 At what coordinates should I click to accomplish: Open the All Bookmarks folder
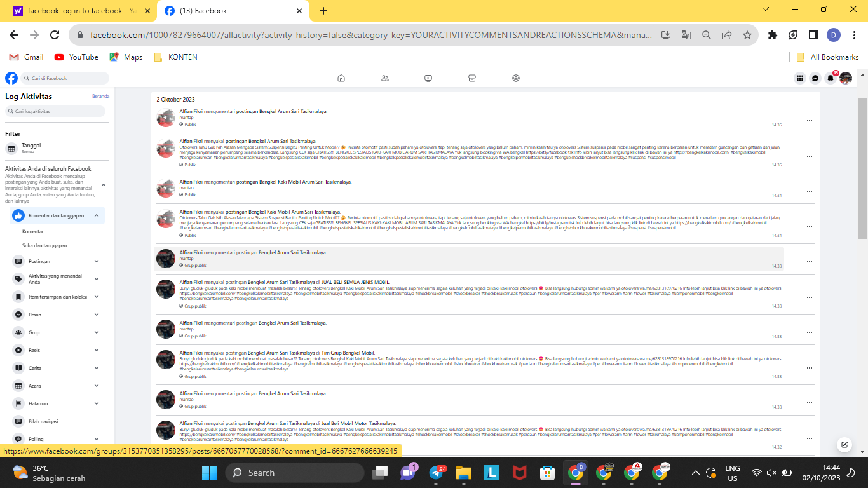point(827,57)
